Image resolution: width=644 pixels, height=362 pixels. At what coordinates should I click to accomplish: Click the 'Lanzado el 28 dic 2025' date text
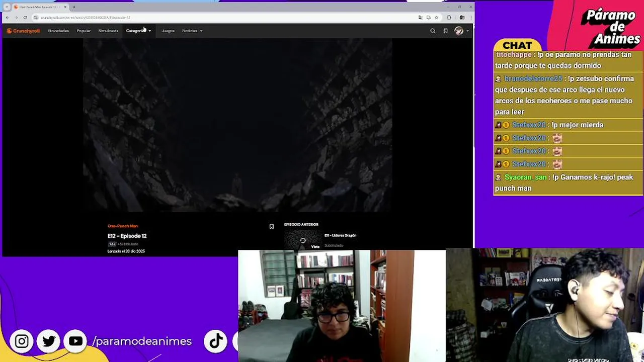click(126, 251)
